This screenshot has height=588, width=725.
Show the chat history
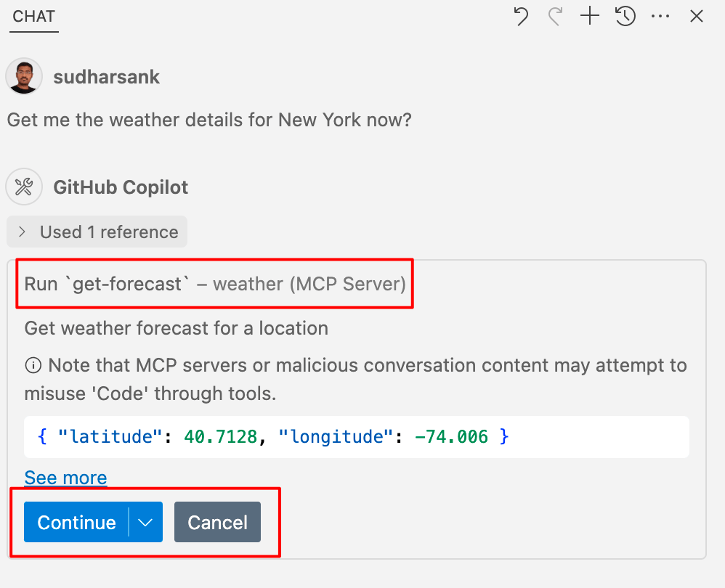625,15
